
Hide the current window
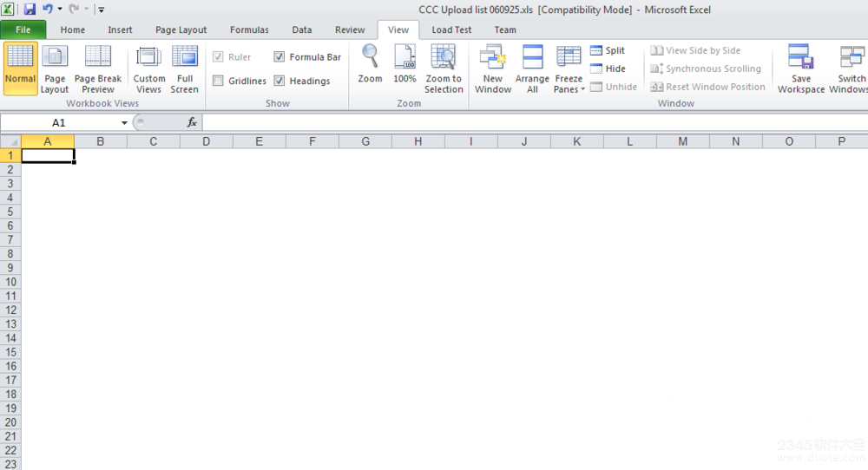pyautogui.click(x=608, y=69)
